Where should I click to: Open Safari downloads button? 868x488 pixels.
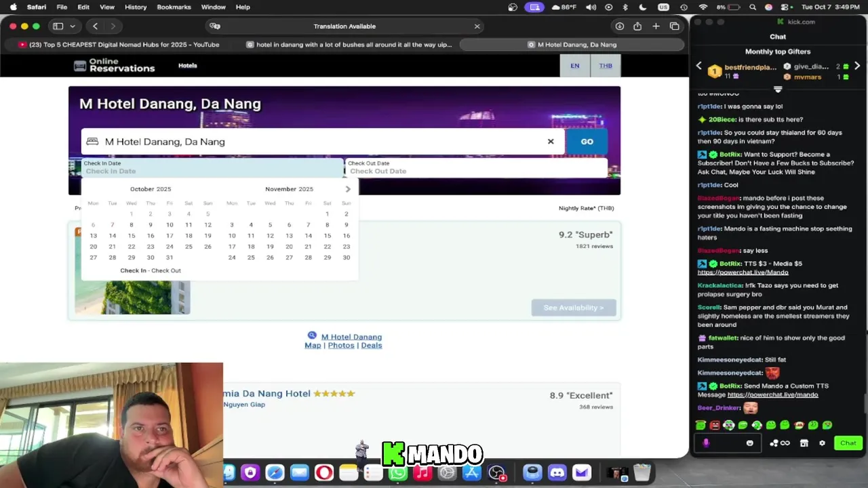point(619,26)
